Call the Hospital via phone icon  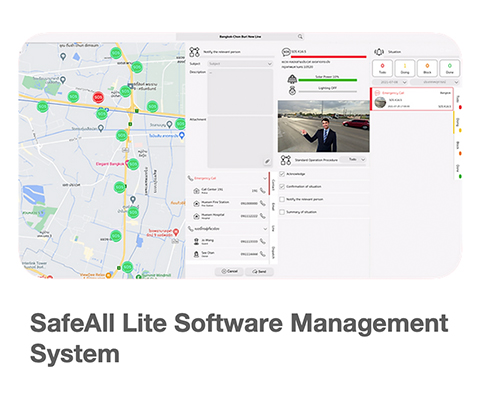coord(263,216)
